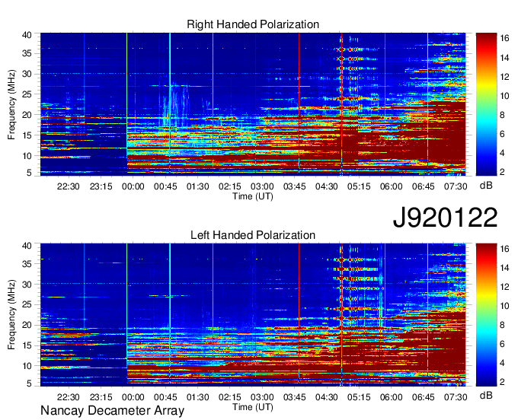The width and height of the screenshot is (518, 420).
Task: Click the 03:00 time tick on the top plot
Action: (x=262, y=186)
